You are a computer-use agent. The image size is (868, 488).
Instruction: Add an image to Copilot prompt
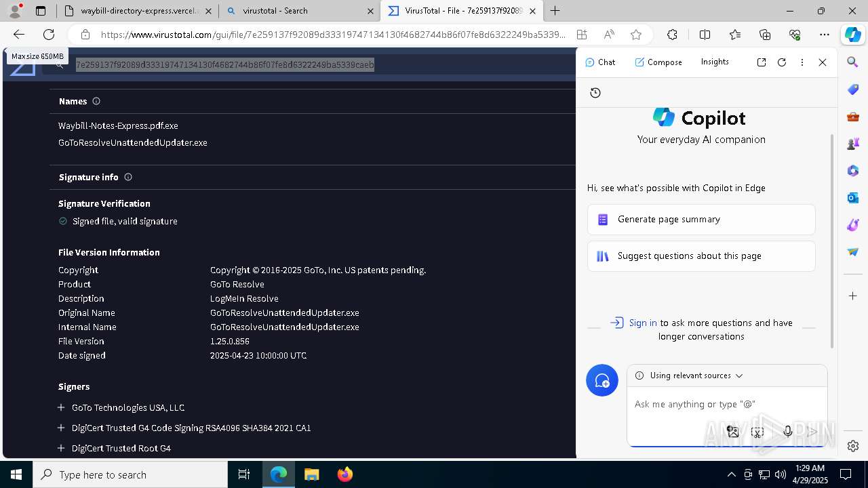tap(732, 431)
